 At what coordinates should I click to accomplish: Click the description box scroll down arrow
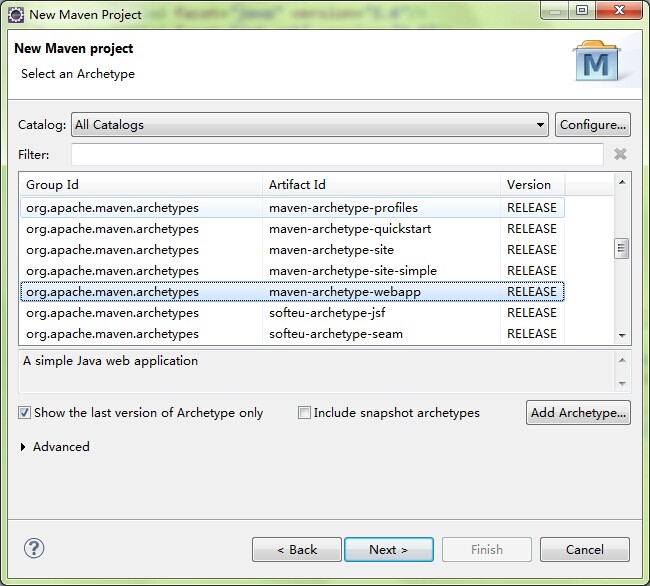(x=622, y=383)
